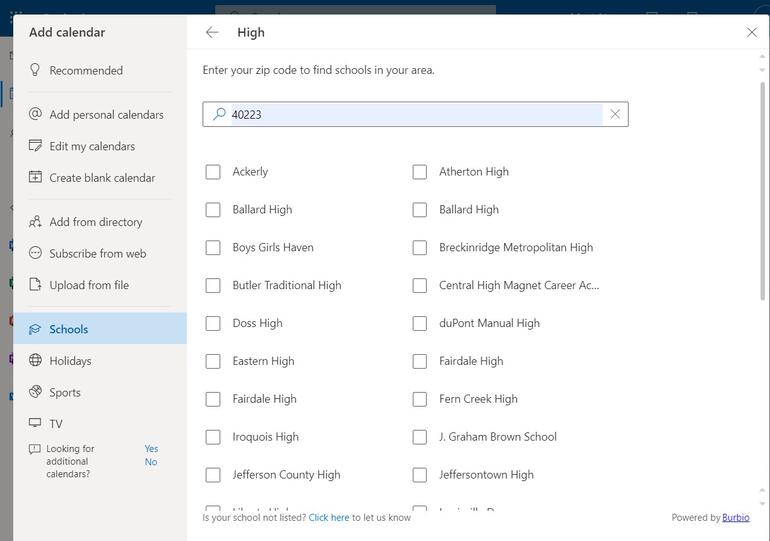Select Subscribe from web option

click(97, 253)
